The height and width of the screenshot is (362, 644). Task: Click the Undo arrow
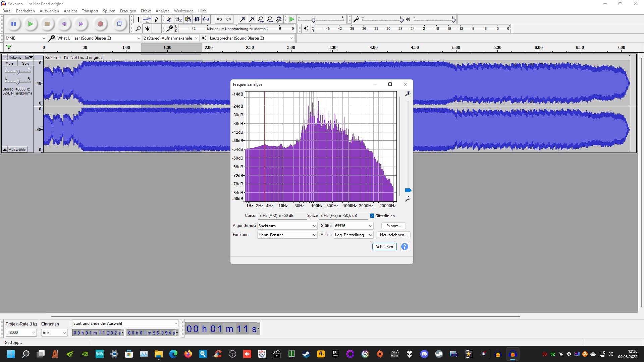(x=219, y=19)
